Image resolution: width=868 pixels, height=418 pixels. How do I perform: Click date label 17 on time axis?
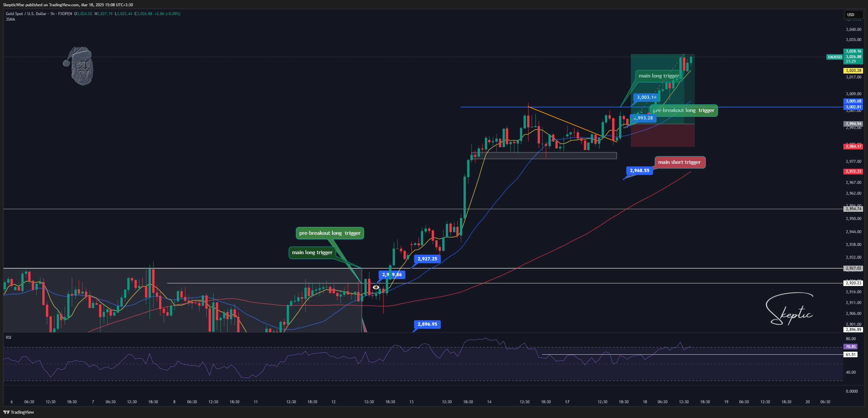coord(567,402)
